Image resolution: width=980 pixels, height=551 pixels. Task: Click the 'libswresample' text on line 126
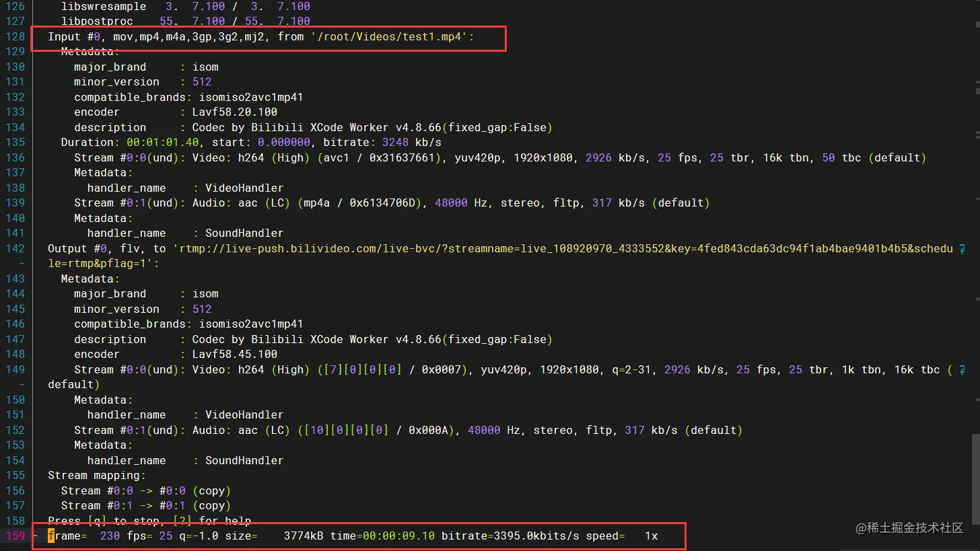point(104,6)
